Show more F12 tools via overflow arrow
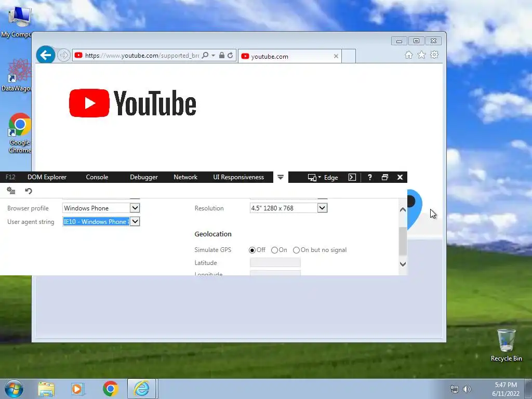 coord(281,177)
